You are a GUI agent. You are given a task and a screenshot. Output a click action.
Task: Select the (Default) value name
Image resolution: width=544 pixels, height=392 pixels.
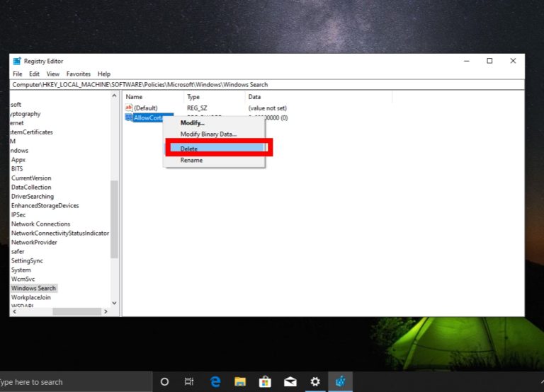coord(146,108)
